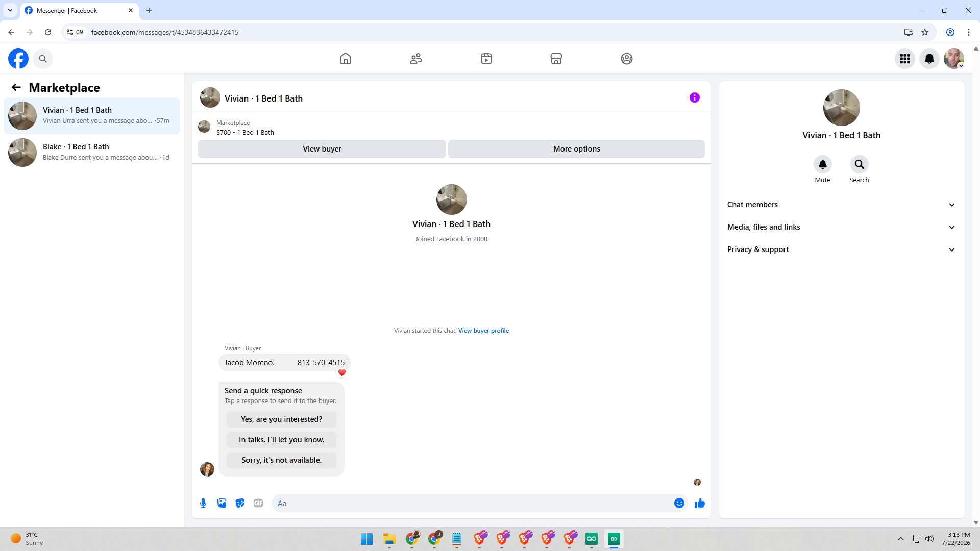Open Chrome profile icon

click(x=950, y=32)
